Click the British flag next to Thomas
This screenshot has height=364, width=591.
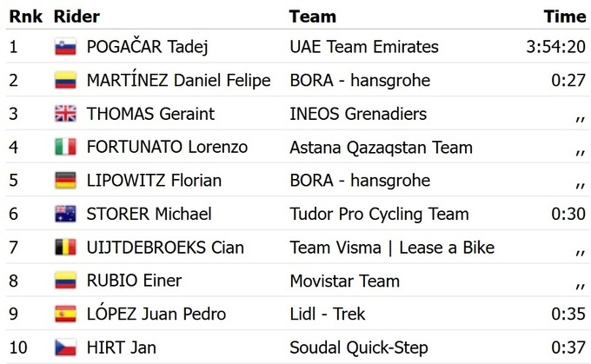tap(65, 114)
